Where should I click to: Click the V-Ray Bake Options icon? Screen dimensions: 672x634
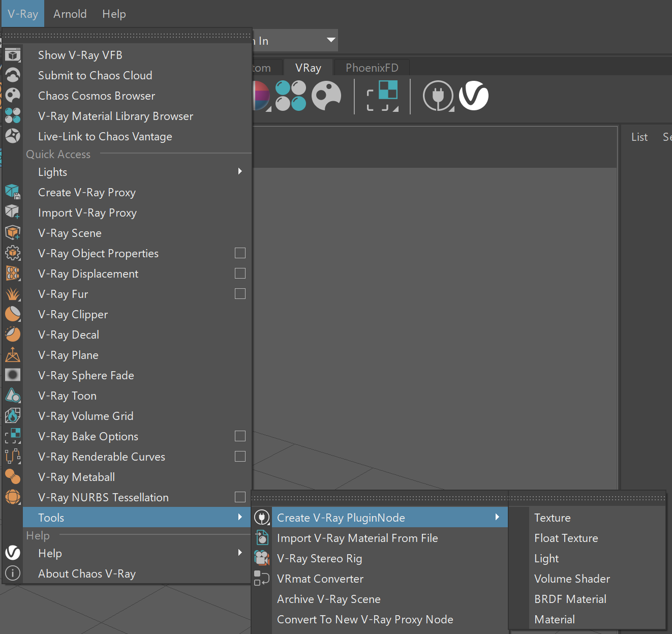[13, 436]
